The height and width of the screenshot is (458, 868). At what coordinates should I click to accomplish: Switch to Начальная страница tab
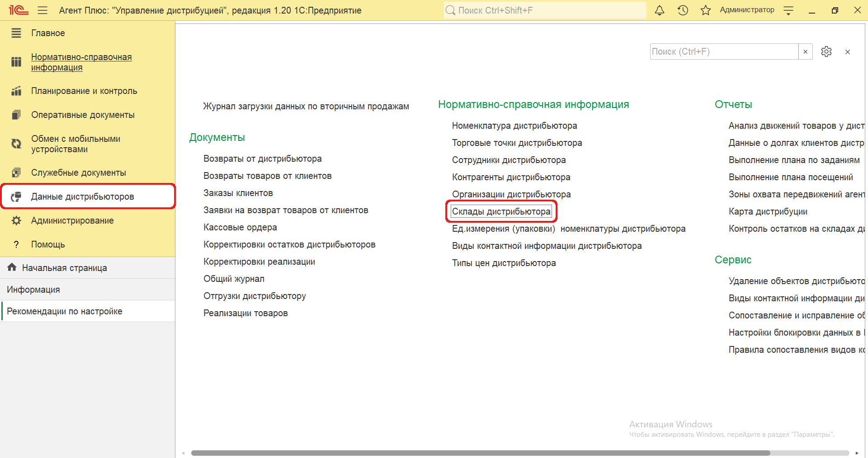[x=87, y=268]
